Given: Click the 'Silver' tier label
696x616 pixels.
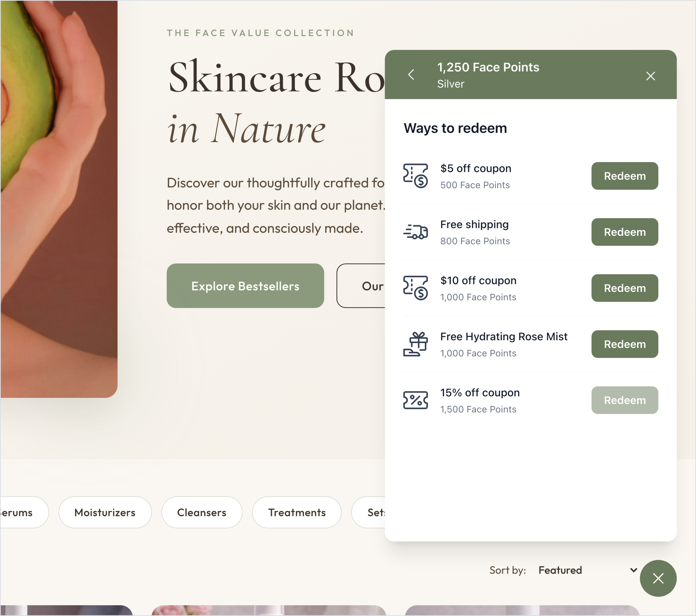Looking at the screenshot, I should pyautogui.click(x=450, y=84).
